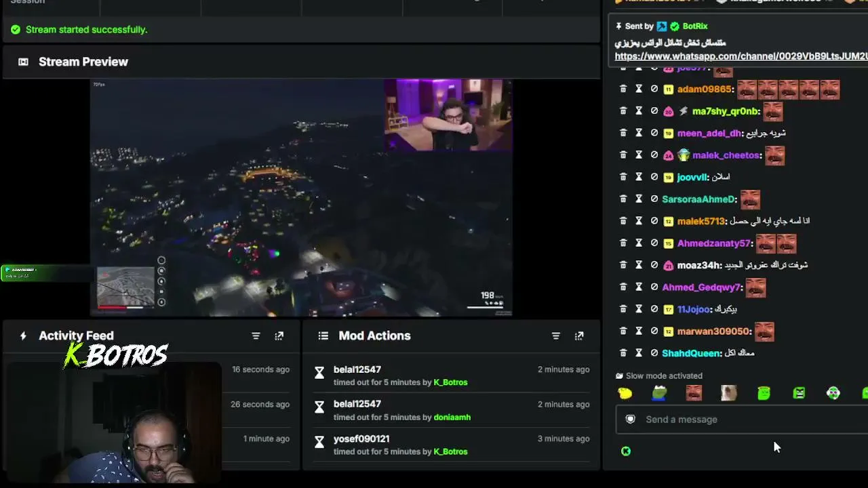Click the Mod Actions panel heading
Screen dimensions: 868x488
(x=374, y=335)
